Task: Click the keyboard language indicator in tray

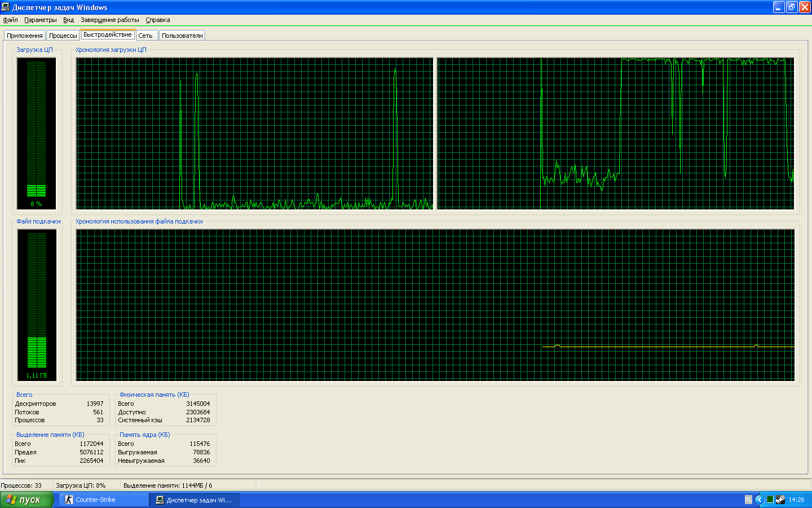Action: click(x=748, y=500)
